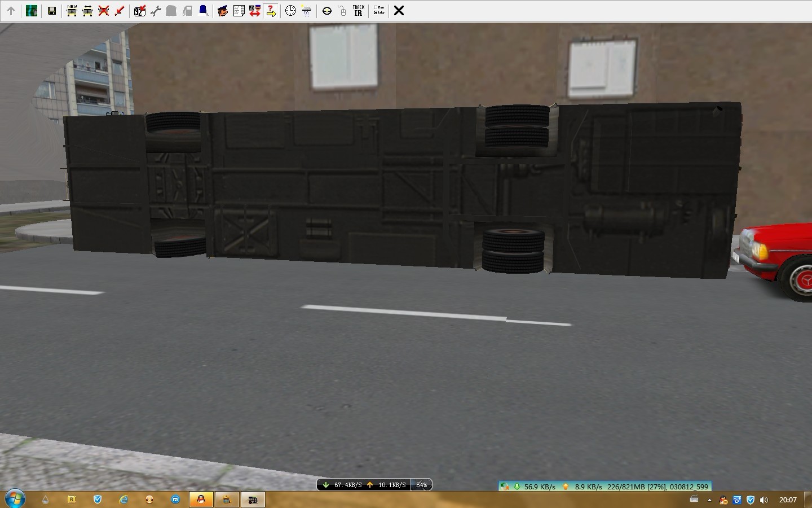Image resolution: width=812 pixels, height=508 pixels.
Task: Open the taskbar button between QQ and bus
Action: pos(227,500)
